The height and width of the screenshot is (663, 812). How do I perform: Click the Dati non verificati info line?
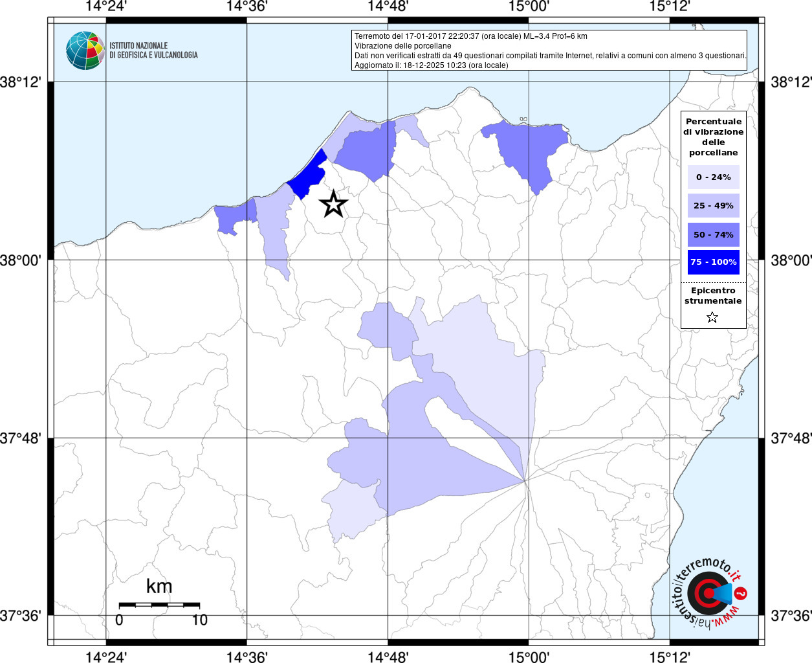[550, 56]
